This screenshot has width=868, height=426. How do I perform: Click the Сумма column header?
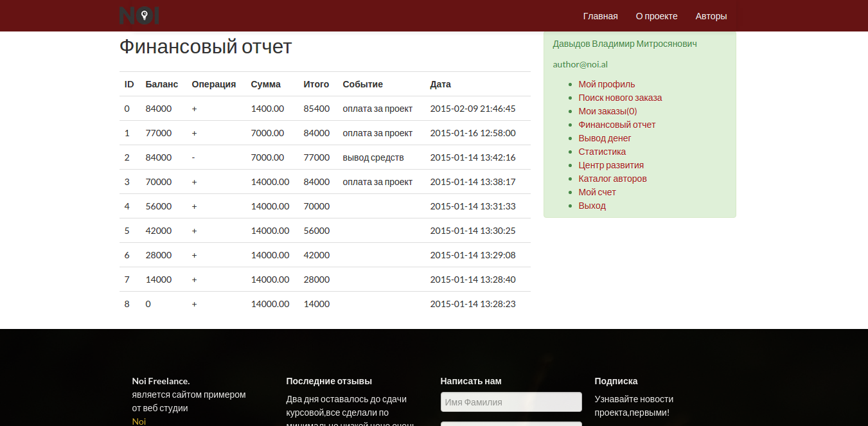click(x=266, y=84)
